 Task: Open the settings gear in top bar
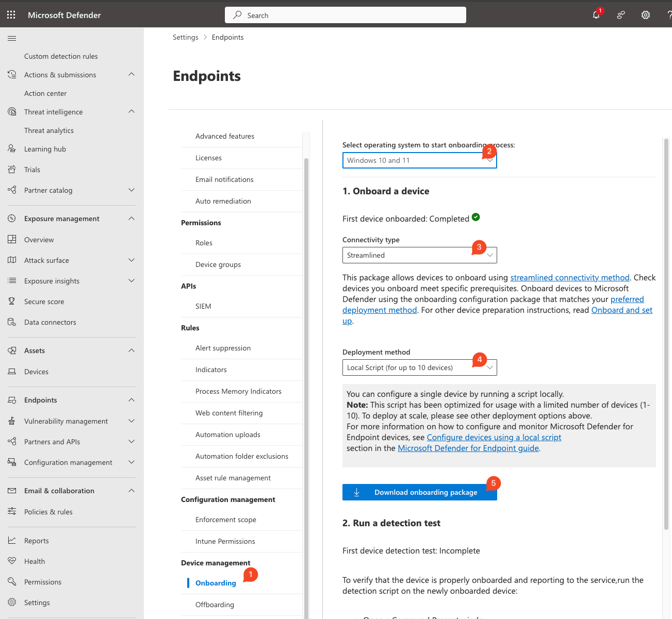(x=645, y=15)
